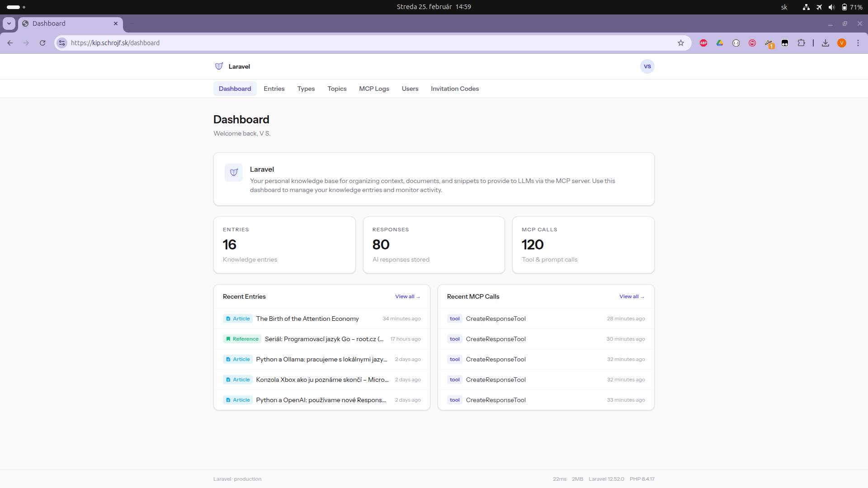868x488 pixels.
Task: Click the Entries stat card showing 16
Action: [x=284, y=245]
